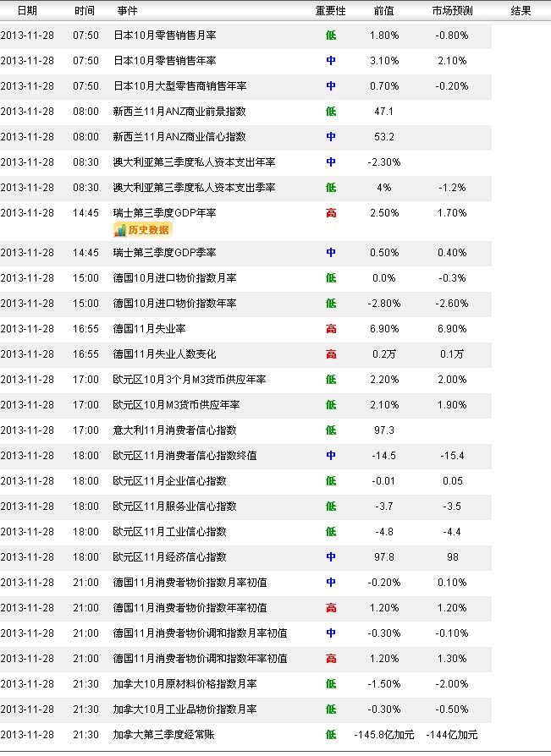Select event 日本10月零售销售年率
Screen dimensions: 551x756
(164, 61)
